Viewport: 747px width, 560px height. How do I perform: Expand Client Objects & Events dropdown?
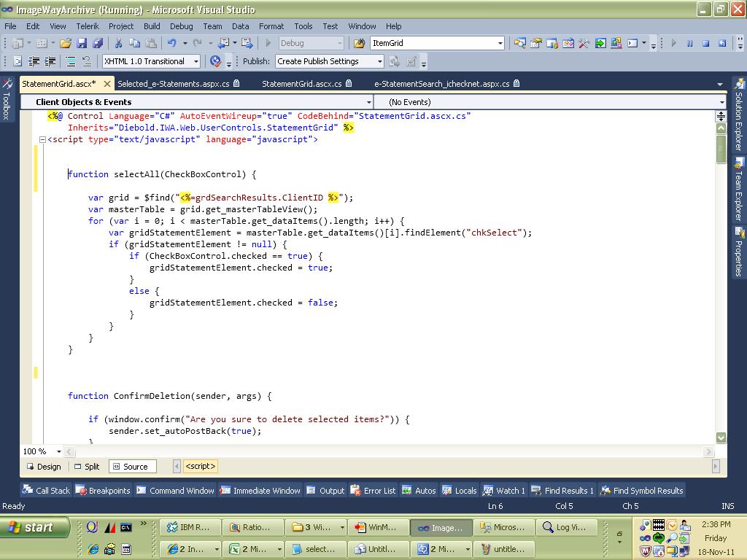coord(368,102)
